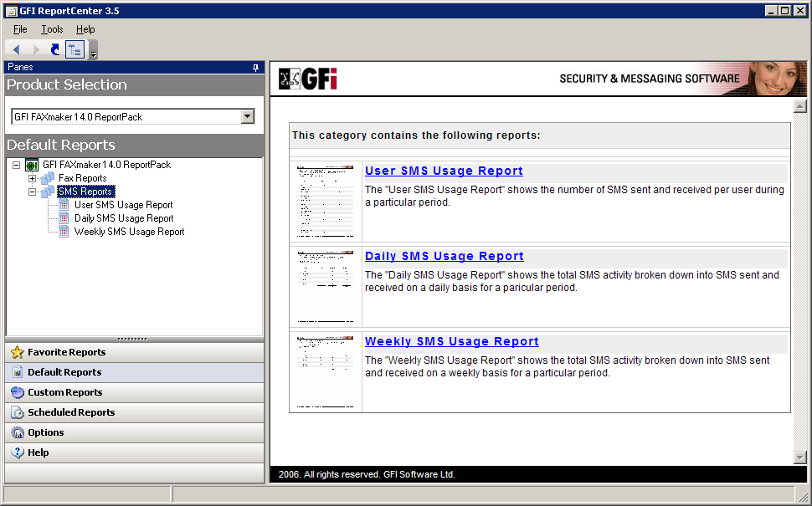Click the User SMS Usage Report thumbnail
Viewport: 812px width, 506px height.
pos(325,202)
